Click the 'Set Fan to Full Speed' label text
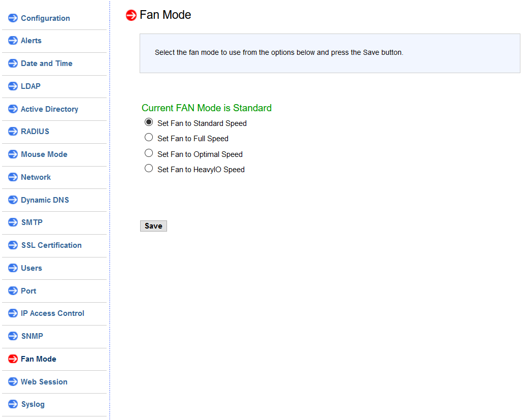Viewport: 526px width, 420px height. (x=193, y=139)
